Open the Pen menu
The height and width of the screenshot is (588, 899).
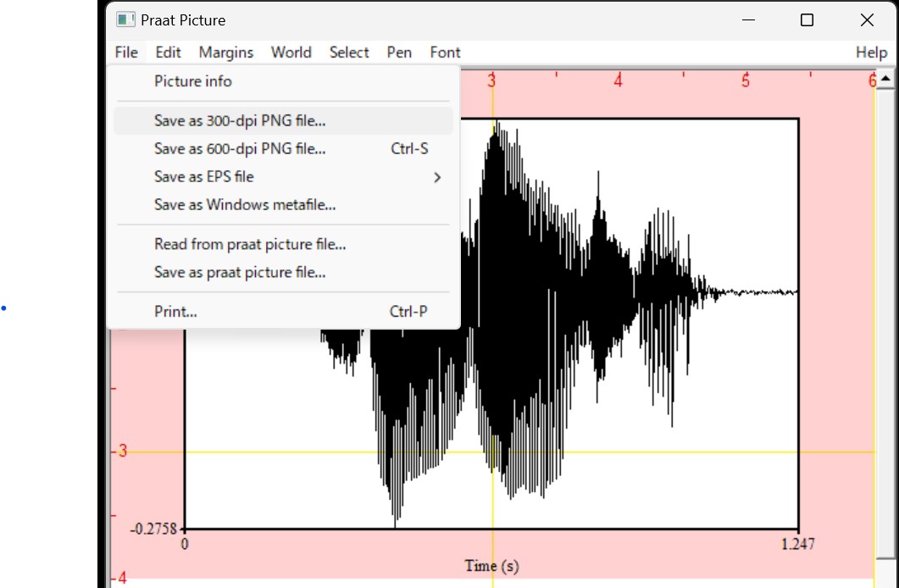pyautogui.click(x=398, y=52)
